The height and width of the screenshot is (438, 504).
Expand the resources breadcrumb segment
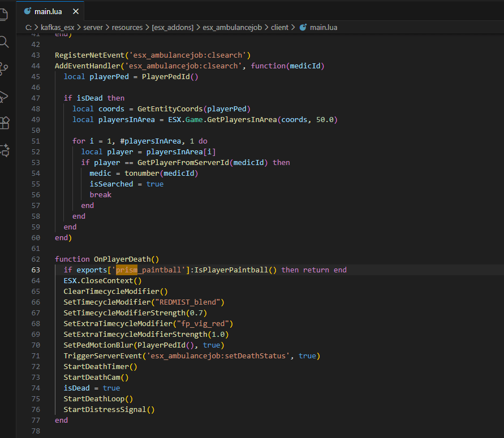(127, 27)
